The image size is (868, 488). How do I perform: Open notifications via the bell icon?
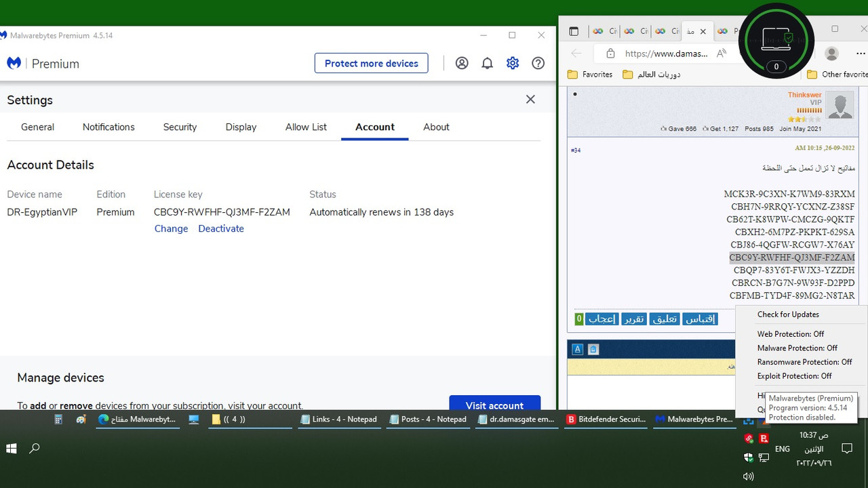tap(487, 62)
